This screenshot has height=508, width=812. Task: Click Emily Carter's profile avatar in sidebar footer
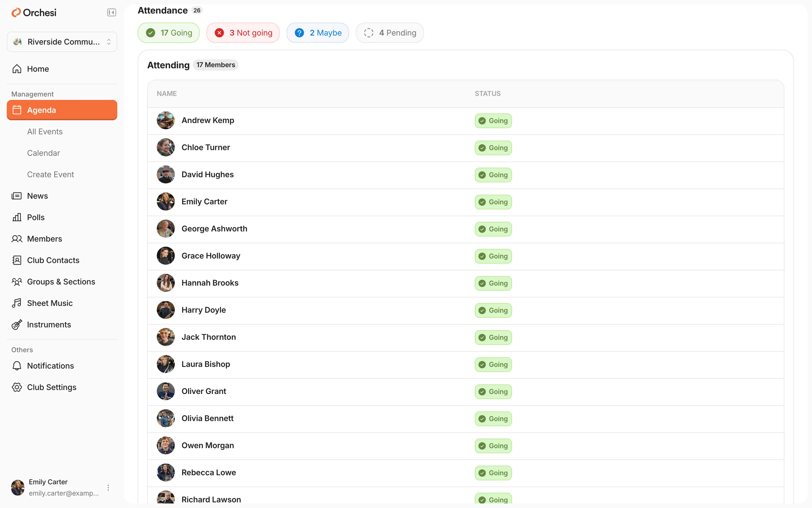[18, 487]
